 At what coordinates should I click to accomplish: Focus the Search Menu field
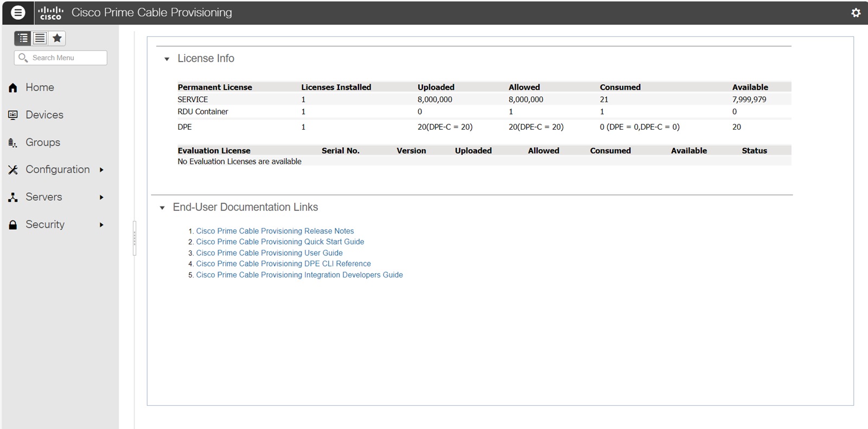(60, 58)
